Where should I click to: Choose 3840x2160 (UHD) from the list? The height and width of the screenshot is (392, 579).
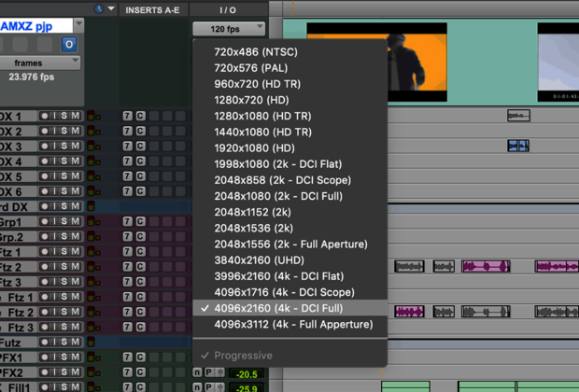tap(260, 259)
